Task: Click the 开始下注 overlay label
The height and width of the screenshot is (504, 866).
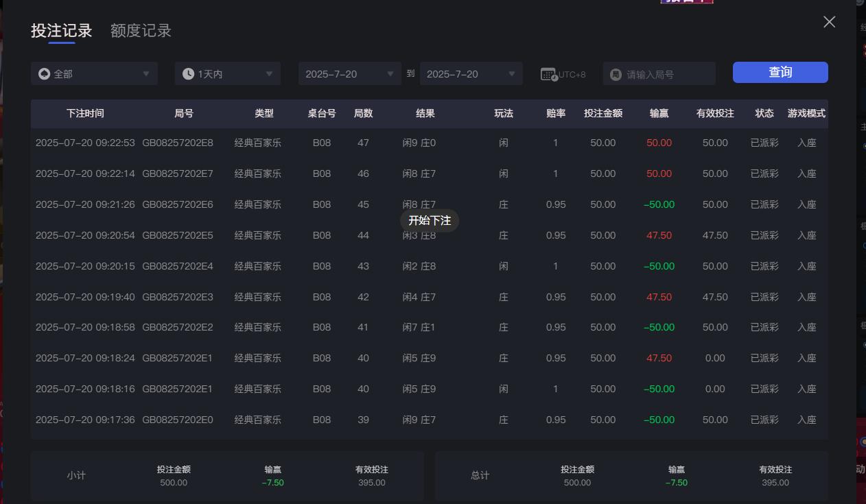Action: [x=430, y=220]
